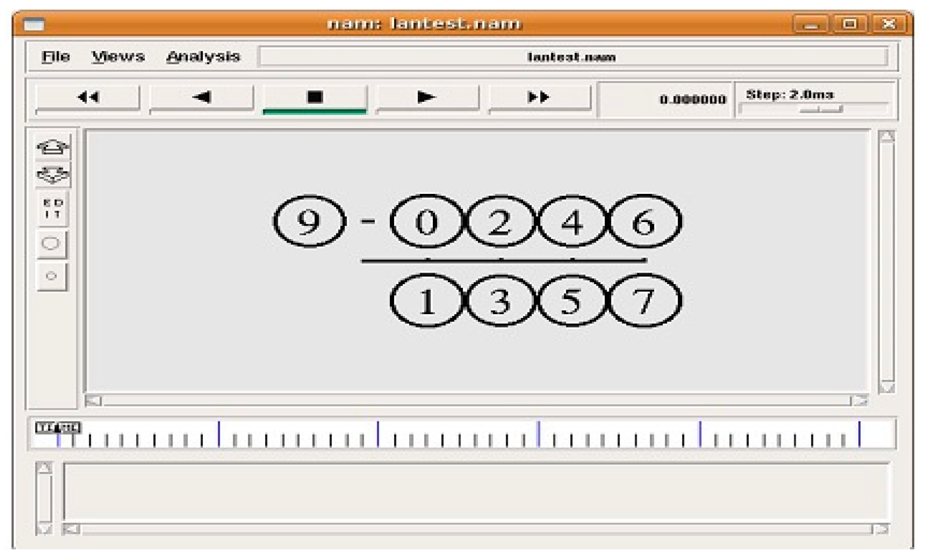Select node 0 in the network
Screen dimensions: 926x560
click(426, 221)
